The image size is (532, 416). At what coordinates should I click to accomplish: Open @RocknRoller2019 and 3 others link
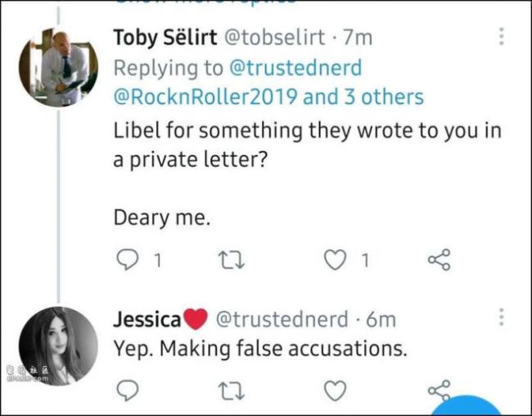pos(268,97)
